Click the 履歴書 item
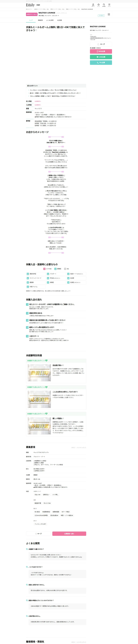The image size is (138, 644). pyautogui.click(x=36, y=282)
